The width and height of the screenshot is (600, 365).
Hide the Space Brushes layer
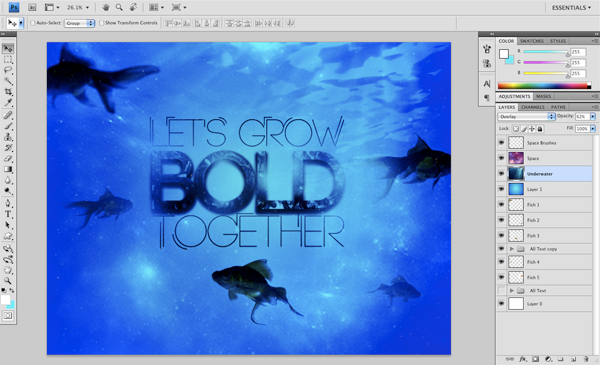[501, 143]
